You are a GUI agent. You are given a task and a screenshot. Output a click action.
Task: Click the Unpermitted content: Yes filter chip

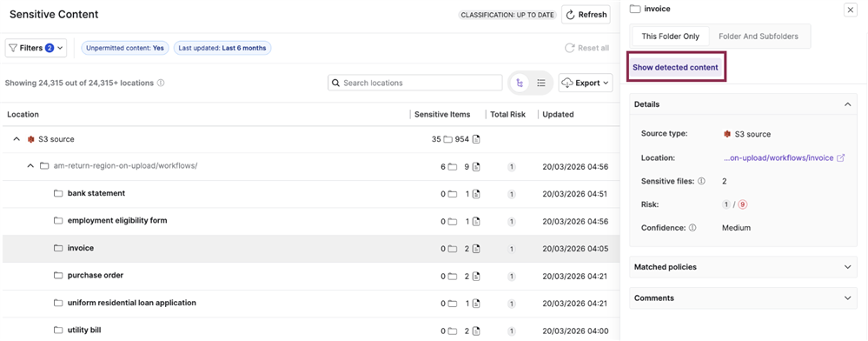(125, 48)
